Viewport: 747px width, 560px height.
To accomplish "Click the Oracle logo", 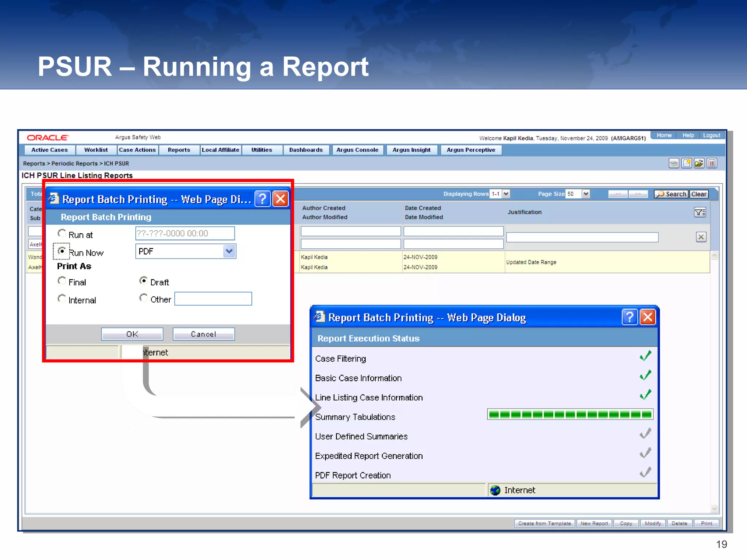I will point(47,138).
